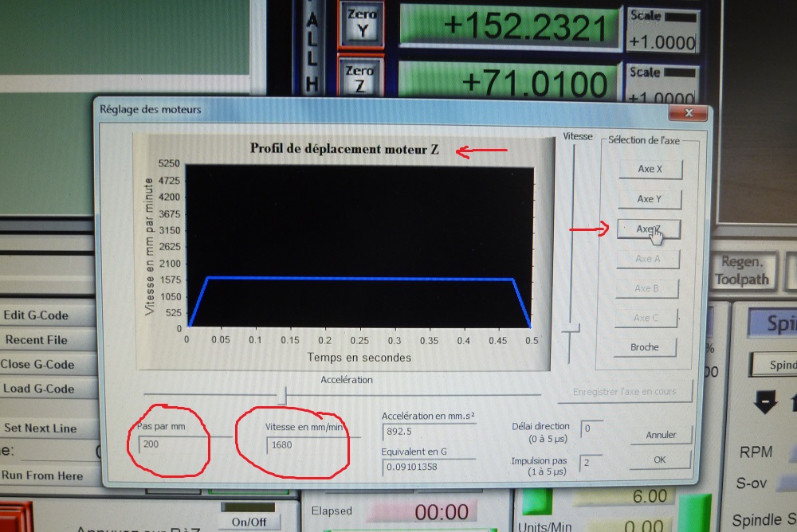Click the Edit G-Code button
This screenshot has height=532, width=797.
coord(37,315)
